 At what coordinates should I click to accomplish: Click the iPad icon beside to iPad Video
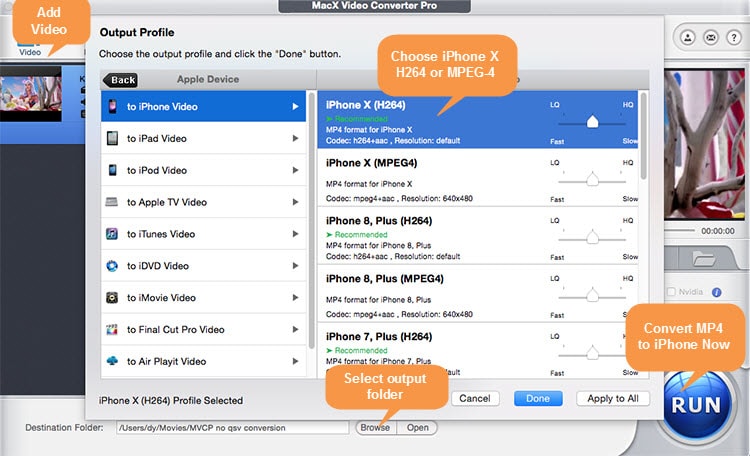[112, 138]
